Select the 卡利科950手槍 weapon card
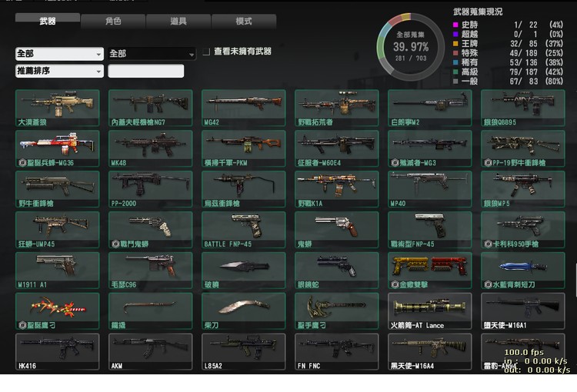The image size is (577, 392). pos(523,230)
